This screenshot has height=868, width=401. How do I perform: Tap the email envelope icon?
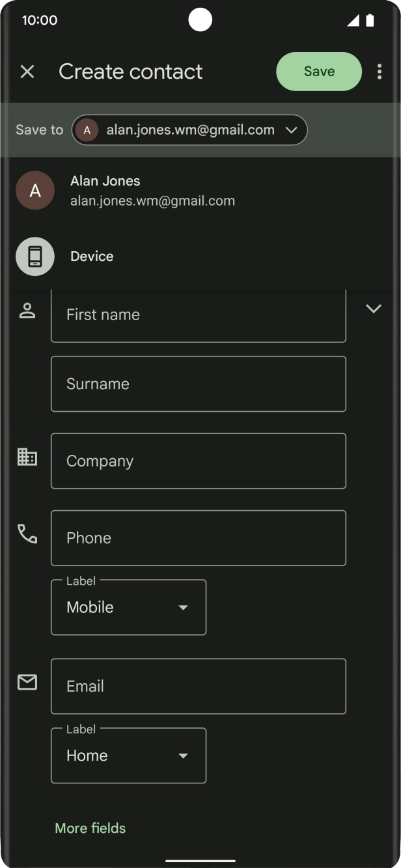pyautogui.click(x=27, y=683)
